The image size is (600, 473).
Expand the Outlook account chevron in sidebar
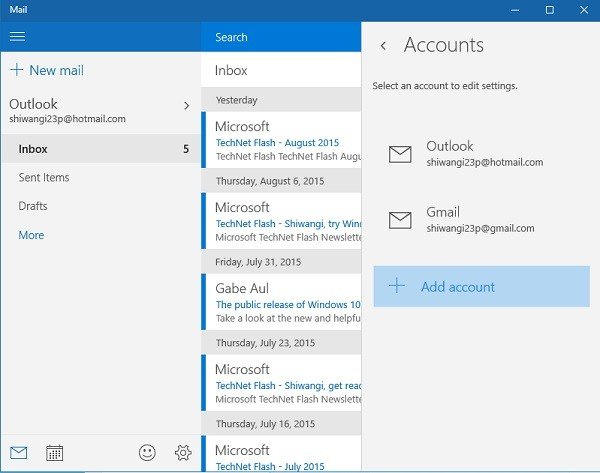click(x=186, y=105)
